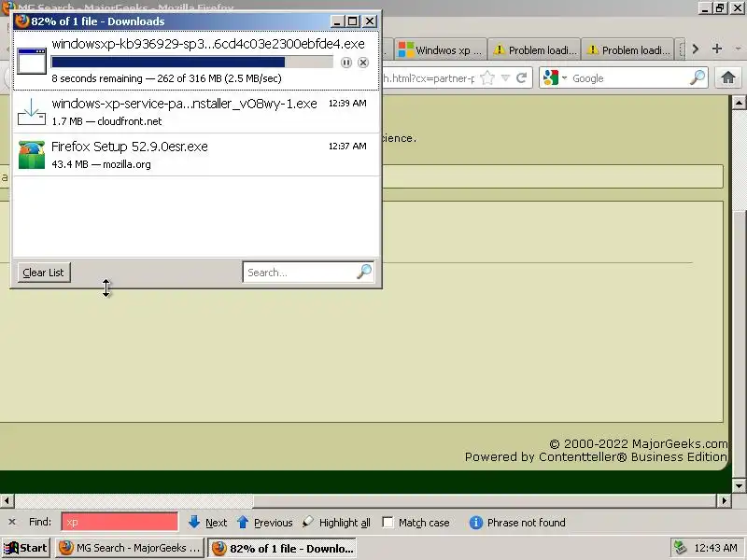
Task: Click the 12:37 AM download time
Action: pyautogui.click(x=347, y=146)
